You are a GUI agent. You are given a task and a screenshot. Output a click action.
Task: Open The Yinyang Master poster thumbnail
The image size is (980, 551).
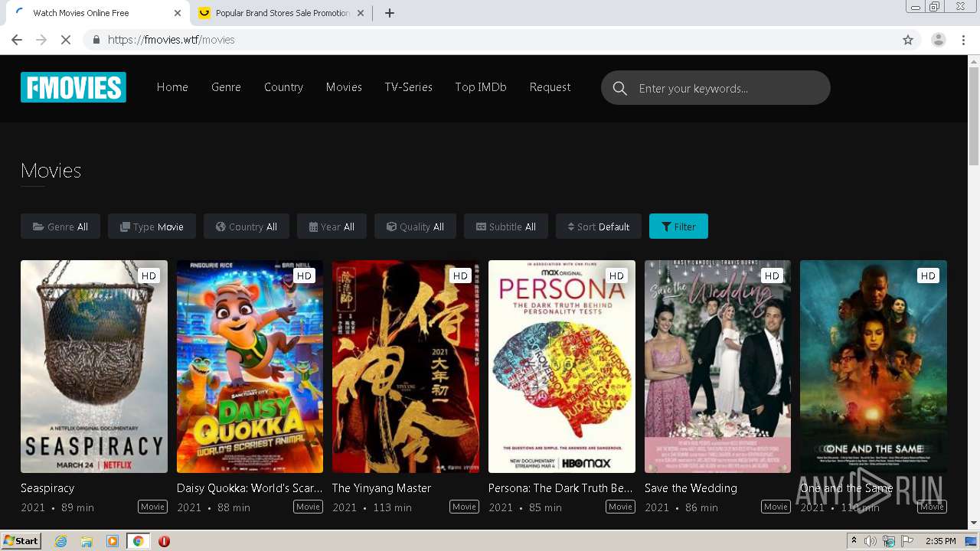(x=406, y=367)
